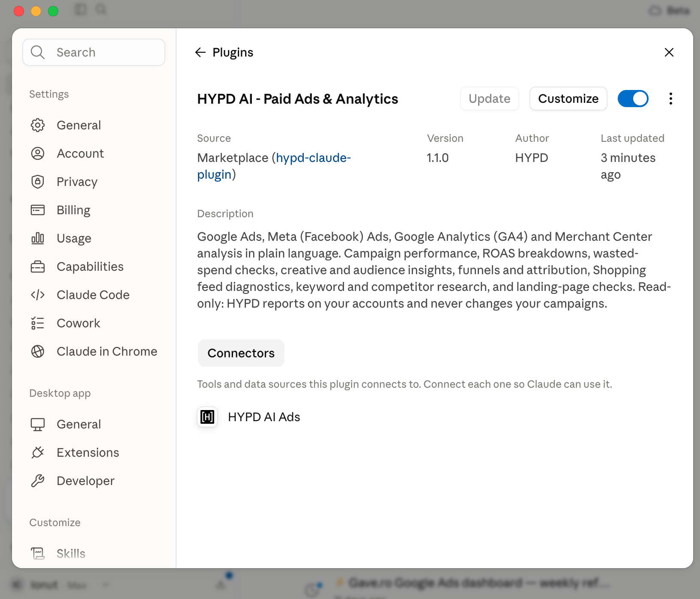700x599 pixels.
Task: Click the plugin title HYPD AI heading
Action: tap(298, 99)
